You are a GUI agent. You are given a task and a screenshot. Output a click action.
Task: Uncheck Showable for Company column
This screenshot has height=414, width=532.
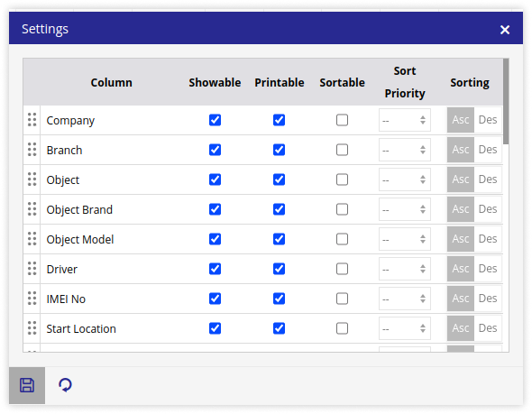pyautogui.click(x=215, y=120)
